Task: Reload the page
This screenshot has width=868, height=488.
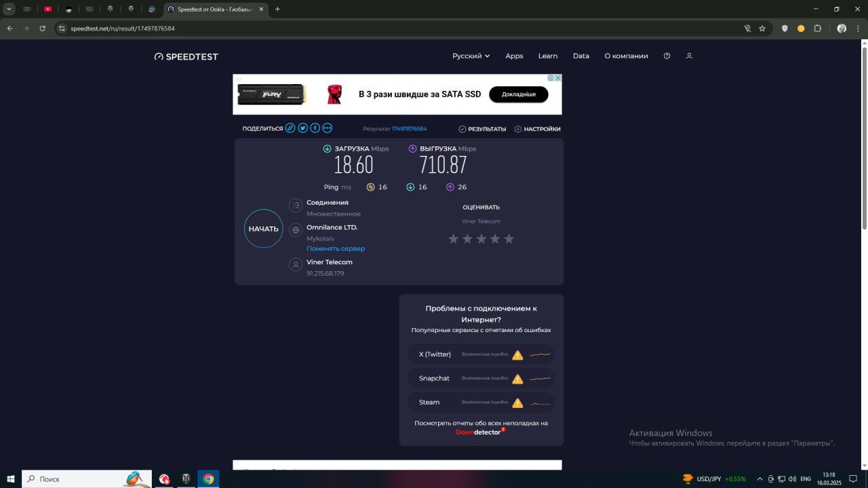Action: pos(43,28)
